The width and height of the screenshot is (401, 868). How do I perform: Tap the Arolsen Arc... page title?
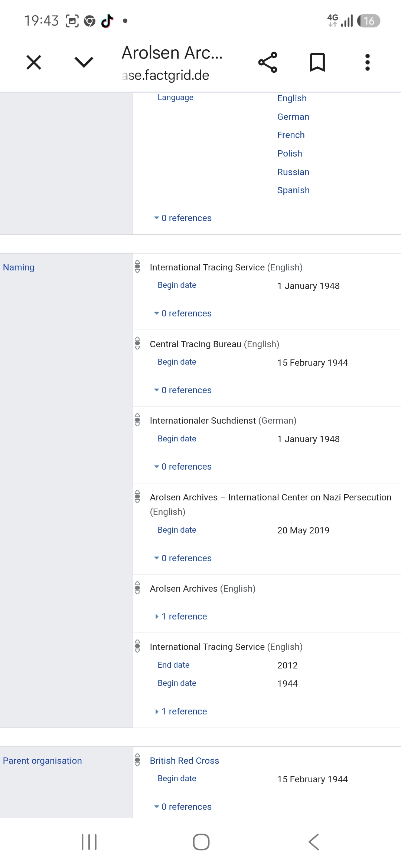click(172, 53)
